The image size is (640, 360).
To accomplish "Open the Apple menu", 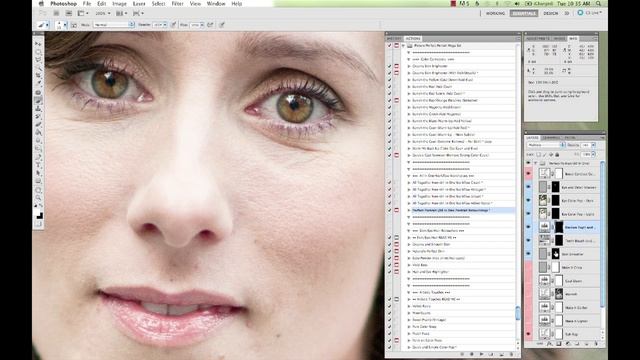I will (41, 4).
